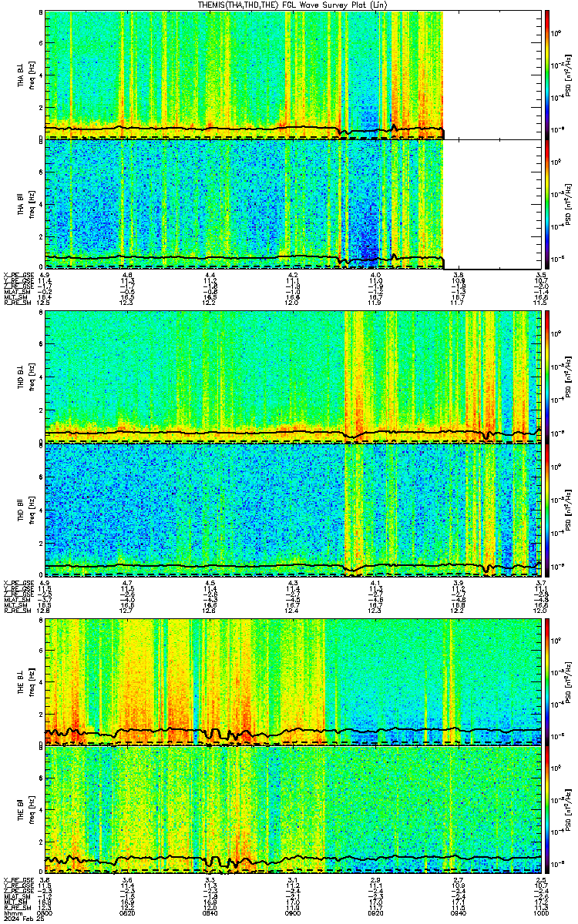Click the THE B⊥ freq [Hz] axis label
The image size is (578, 924).
click(31, 681)
